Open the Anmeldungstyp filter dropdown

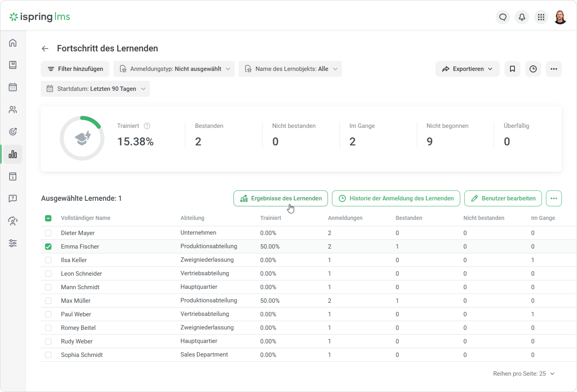[174, 69]
